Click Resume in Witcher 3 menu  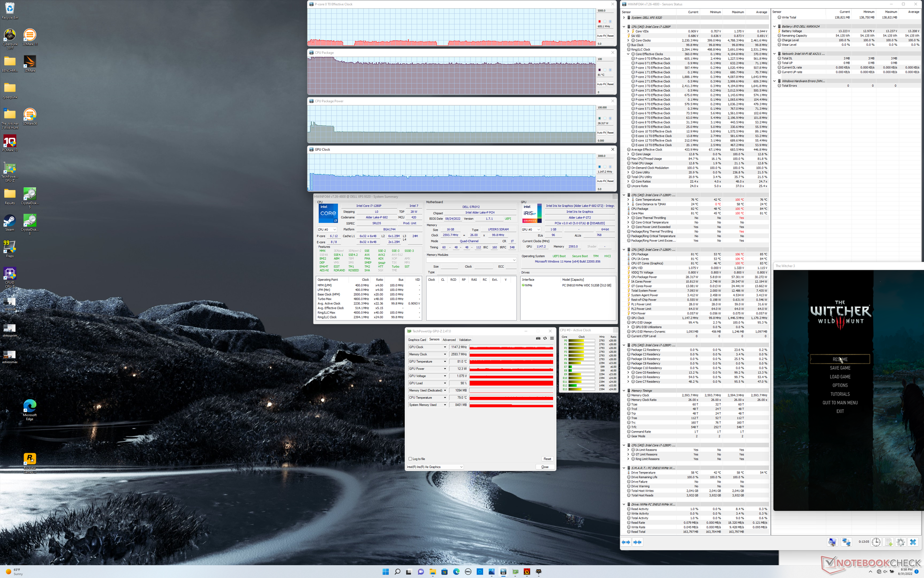(x=840, y=359)
